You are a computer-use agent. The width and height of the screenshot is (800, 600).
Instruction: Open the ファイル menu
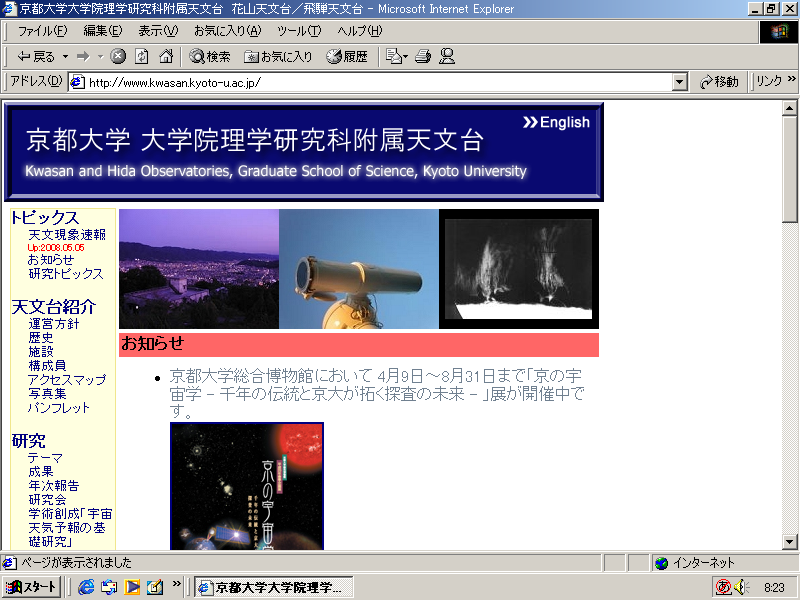point(42,31)
